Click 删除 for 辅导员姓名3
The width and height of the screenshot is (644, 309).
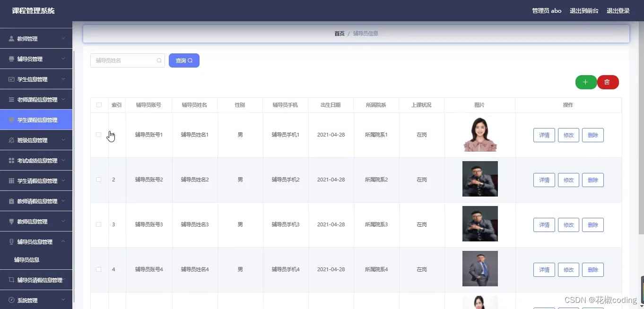coord(593,225)
